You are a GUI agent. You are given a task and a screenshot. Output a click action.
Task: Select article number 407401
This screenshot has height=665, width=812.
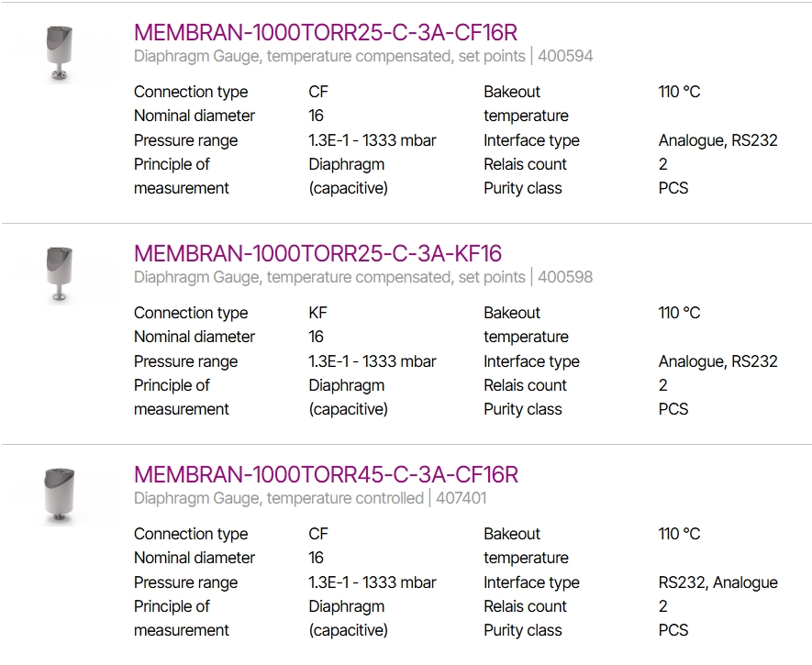pos(461,498)
